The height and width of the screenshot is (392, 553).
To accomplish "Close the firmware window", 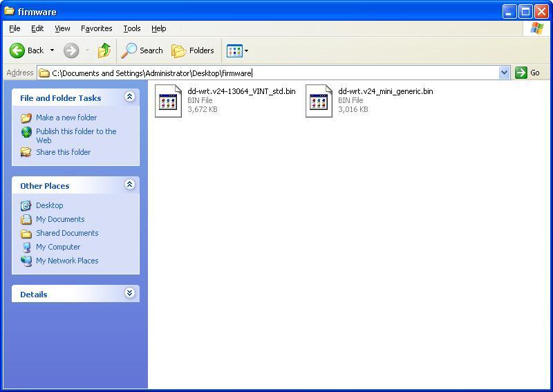I will click(x=541, y=12).
